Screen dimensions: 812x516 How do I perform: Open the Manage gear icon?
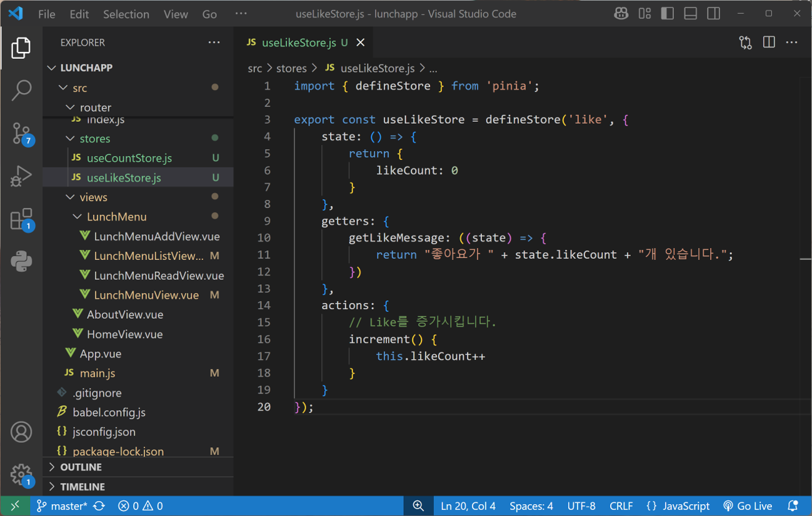21,475
